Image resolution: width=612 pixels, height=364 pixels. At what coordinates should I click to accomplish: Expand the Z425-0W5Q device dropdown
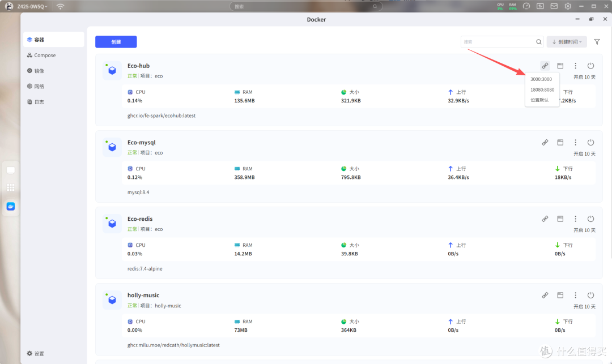[x=32, y=6]
